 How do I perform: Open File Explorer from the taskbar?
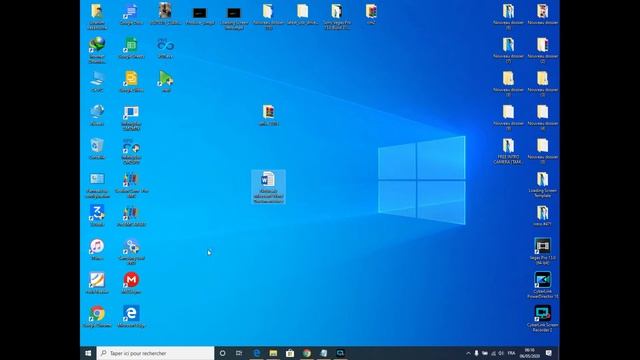tap(273, 353)
